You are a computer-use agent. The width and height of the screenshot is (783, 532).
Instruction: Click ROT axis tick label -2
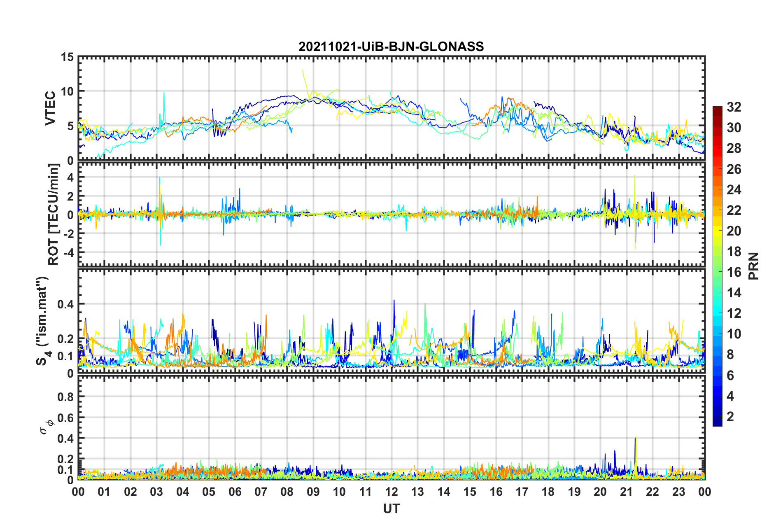coord(68,233)
